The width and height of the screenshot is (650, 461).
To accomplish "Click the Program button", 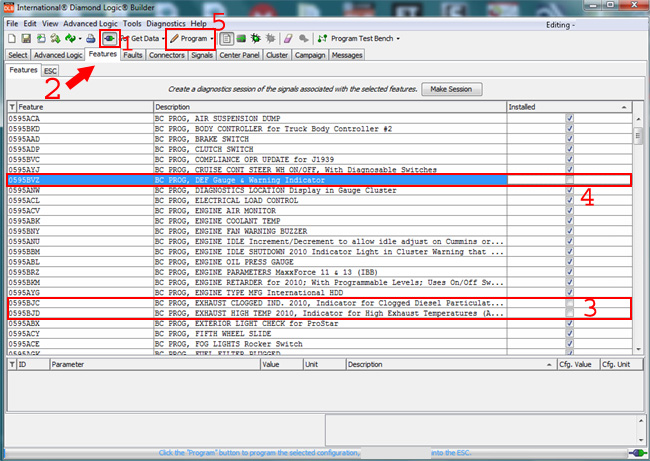I will point(189,39).
